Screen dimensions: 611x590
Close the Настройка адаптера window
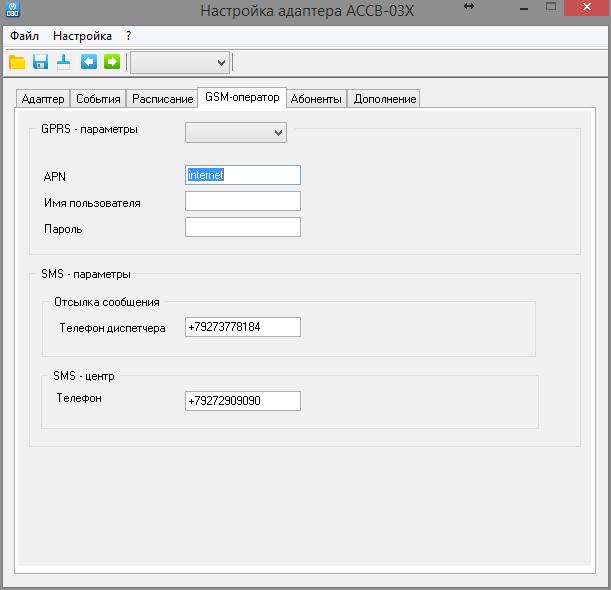click(x=587, y=7)
